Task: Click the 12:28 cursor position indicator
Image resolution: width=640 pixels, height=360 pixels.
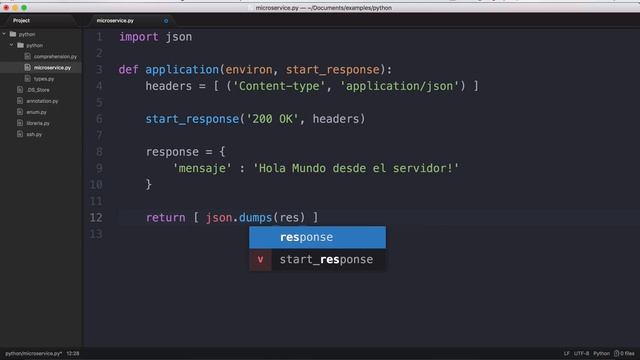Action: [73, 353]
